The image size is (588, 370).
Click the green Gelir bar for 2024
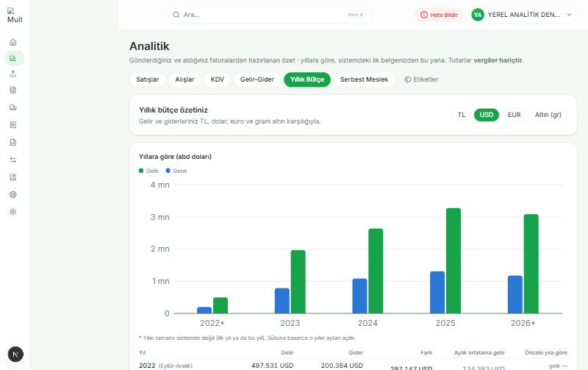click(376, 271)
